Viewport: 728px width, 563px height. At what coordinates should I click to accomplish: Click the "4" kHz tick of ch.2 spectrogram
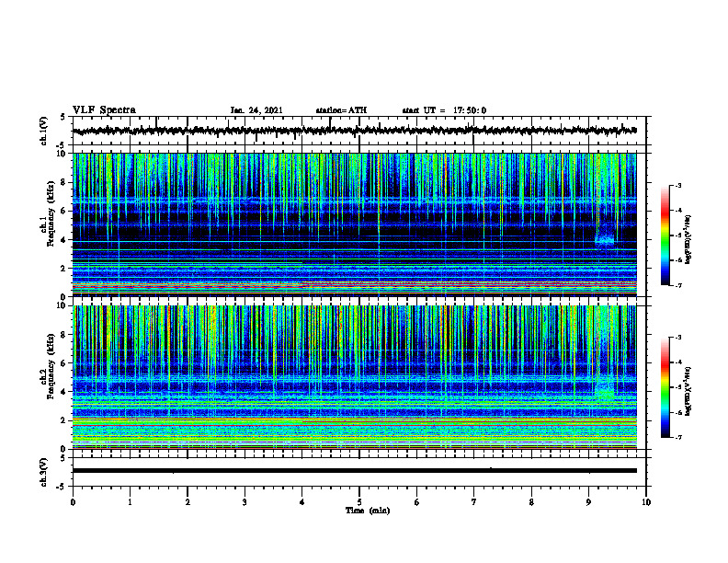coord(65,392)
